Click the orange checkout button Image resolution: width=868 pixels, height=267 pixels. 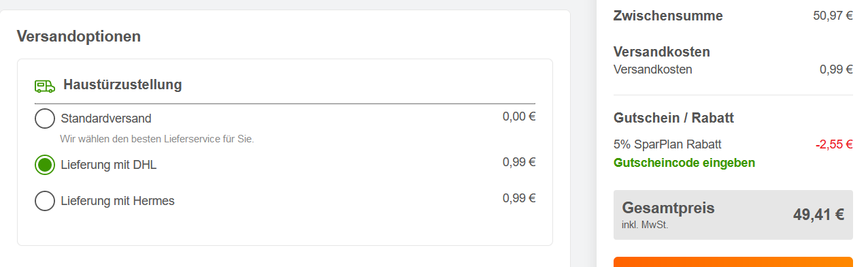point(733,262)
